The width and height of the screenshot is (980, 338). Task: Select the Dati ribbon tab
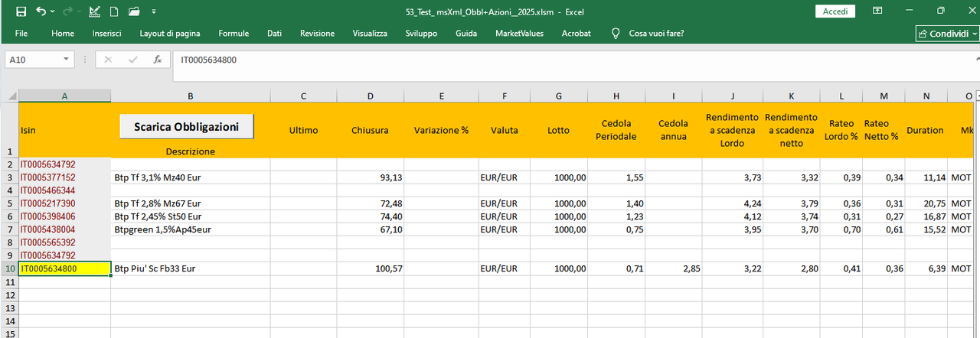click(x=275, y=34)
